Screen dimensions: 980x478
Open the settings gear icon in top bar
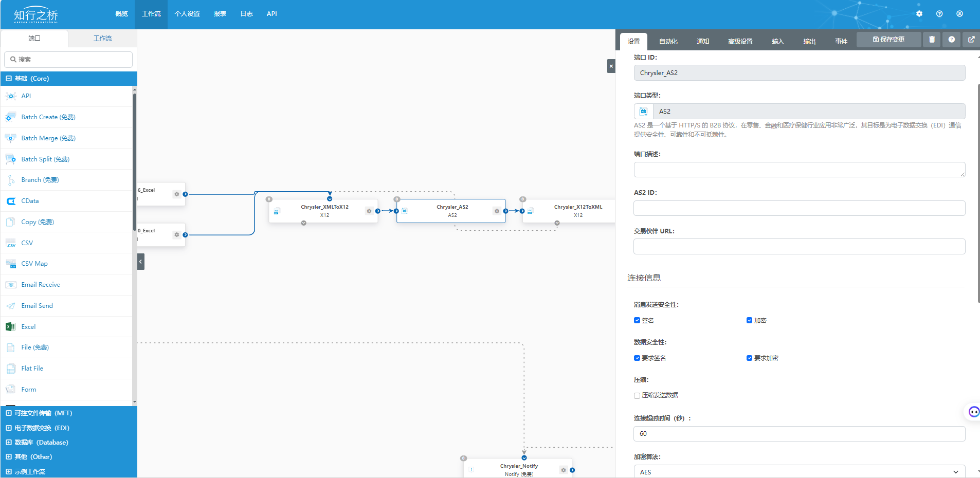919,14
